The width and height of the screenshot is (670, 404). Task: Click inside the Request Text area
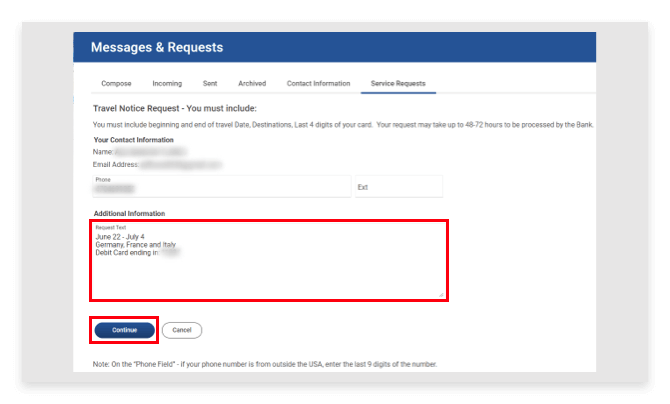coord(269,260)
